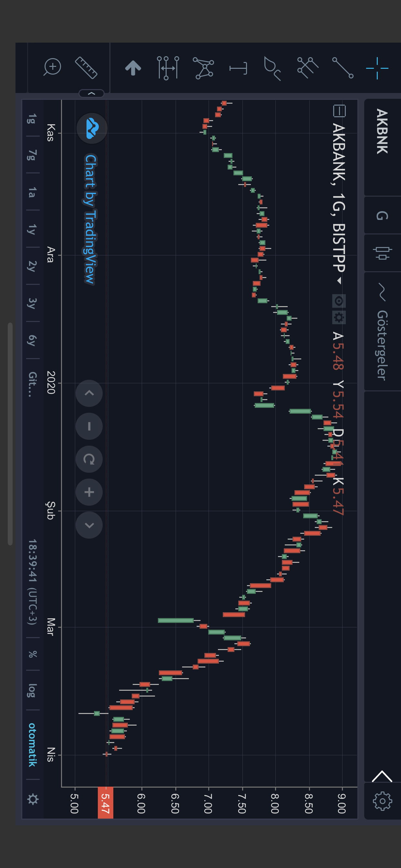Open the AKBANK, 1G, BISTPP dropdown arrow
This screenshot has height=868, width=401.
click(x=339, y=281)
